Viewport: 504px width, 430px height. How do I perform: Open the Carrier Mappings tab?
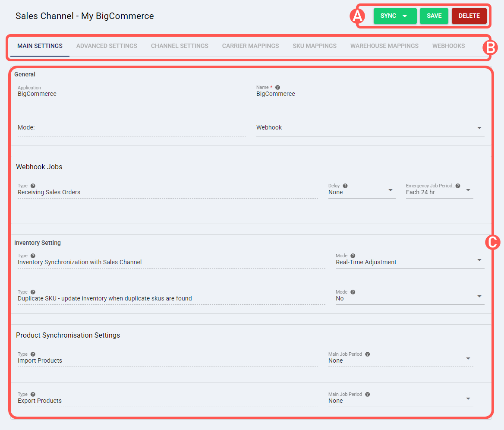(250, 46)
